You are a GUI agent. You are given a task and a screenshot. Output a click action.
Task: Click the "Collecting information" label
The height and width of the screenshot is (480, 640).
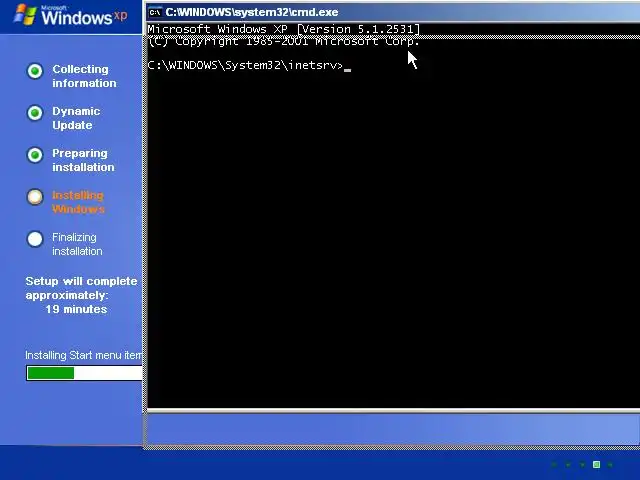click(84, 76)
